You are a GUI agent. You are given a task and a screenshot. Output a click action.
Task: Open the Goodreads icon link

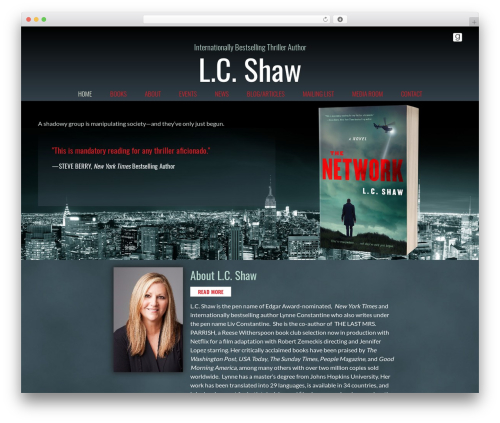click(457, 37)
